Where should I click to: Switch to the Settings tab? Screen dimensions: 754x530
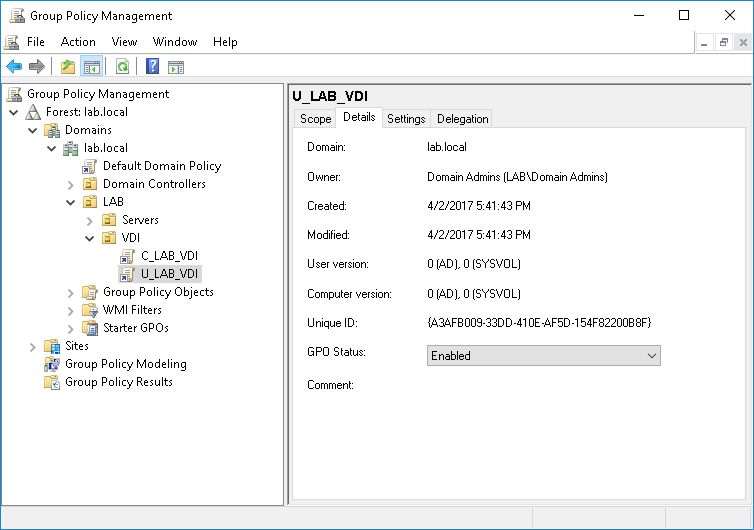point(406,119)
